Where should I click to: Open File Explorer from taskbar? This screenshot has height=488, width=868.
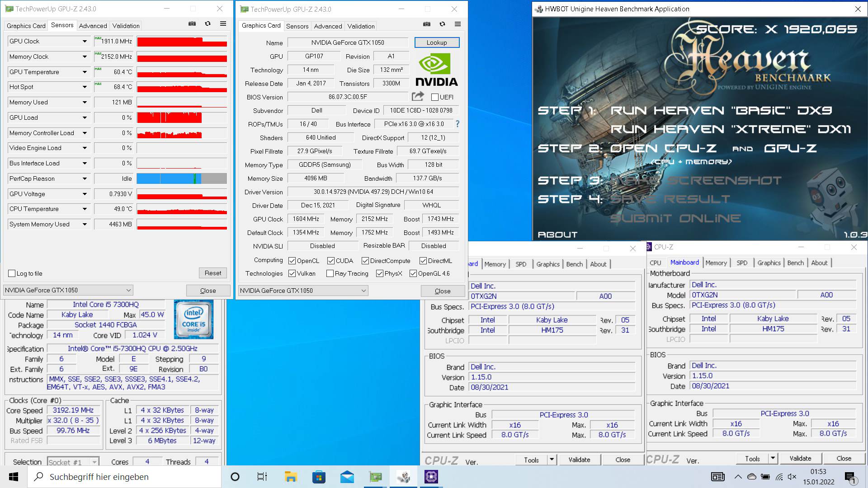pos(290,477)
